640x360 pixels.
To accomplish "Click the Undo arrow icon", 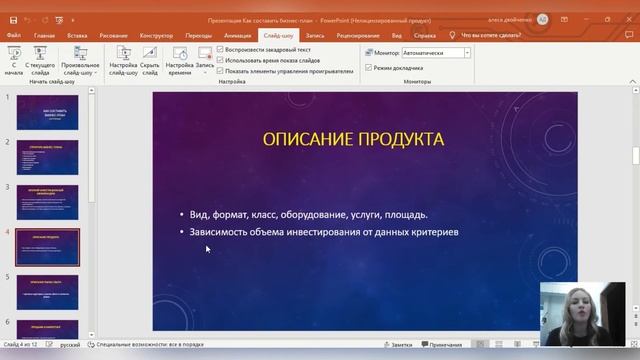I will click(27, 20).
